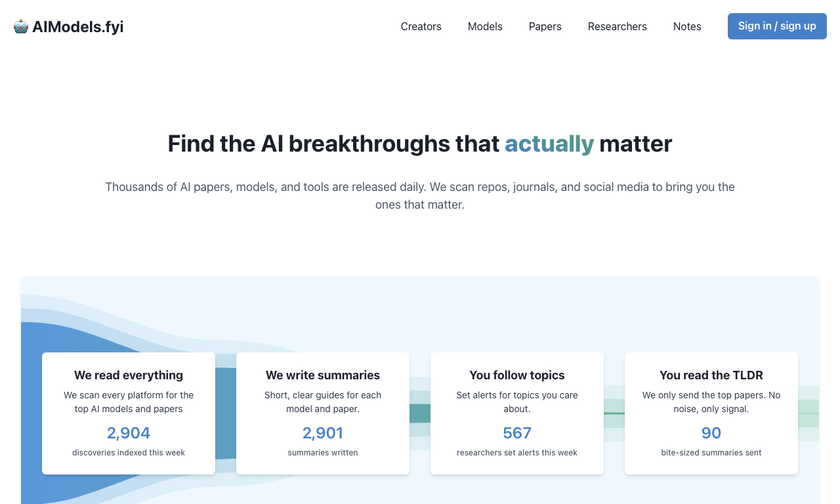Viewport: 840px width, 504px height.
Task: Select the You follow topics card
Action: [x=517, y=413]
